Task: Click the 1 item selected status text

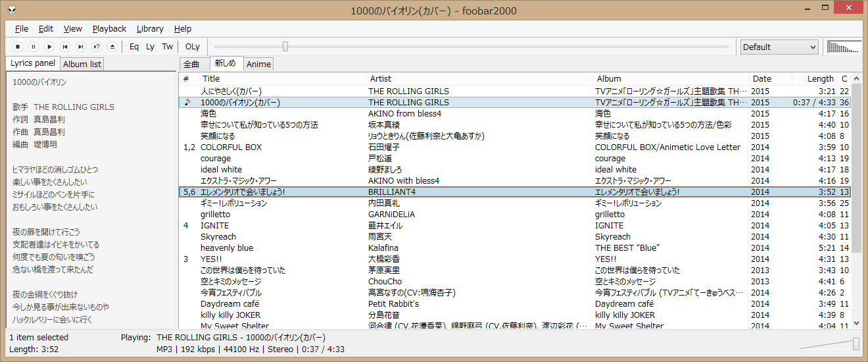Action: click(x=39, y=337)
